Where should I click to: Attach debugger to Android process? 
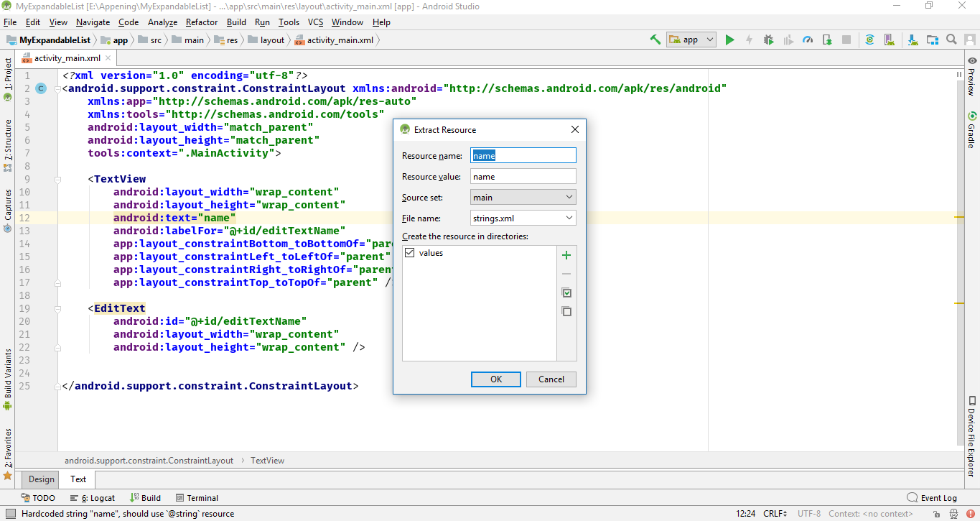(x=826, y=40)
